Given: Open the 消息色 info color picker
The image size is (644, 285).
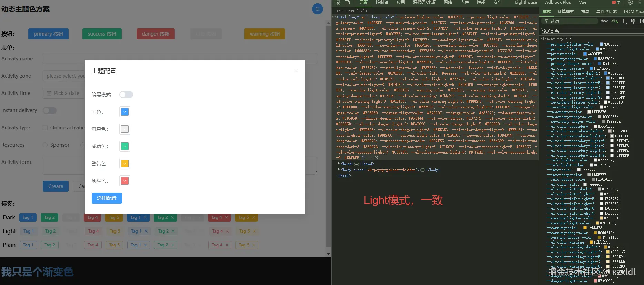Looking at the screenshot, I should click(125, 129).
